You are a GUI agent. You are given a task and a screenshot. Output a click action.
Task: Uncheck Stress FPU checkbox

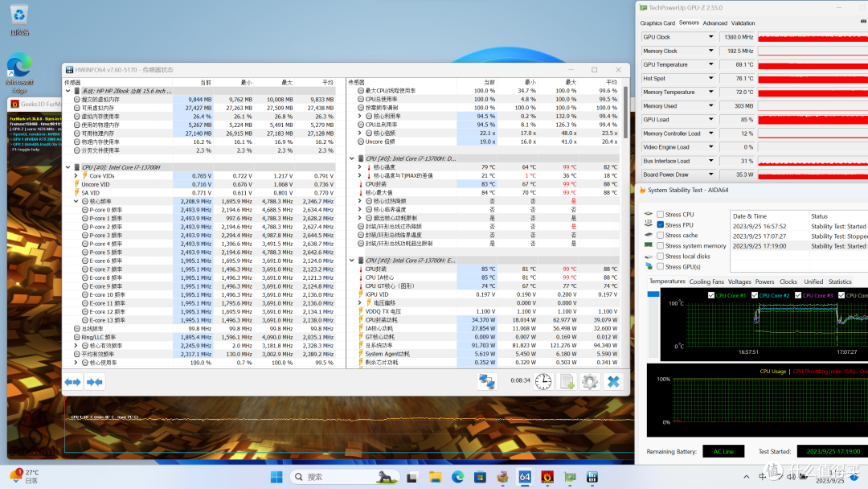click(661, 225)
